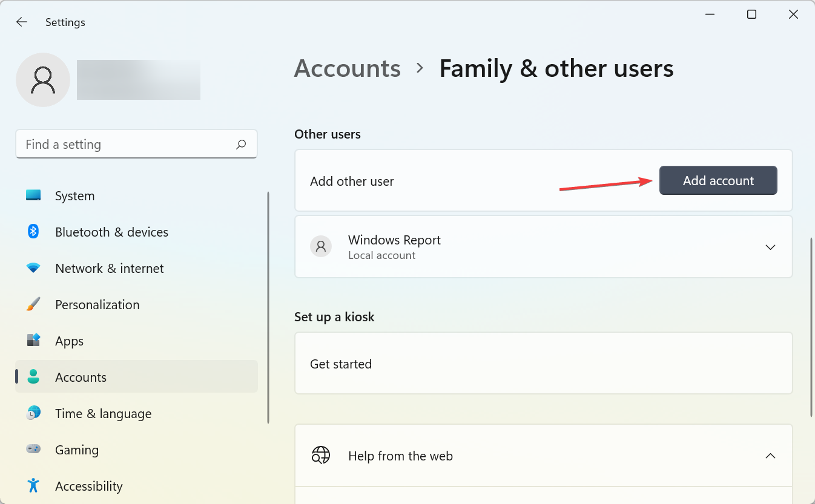Click the search magnifier icon

(x=241, y=145)
